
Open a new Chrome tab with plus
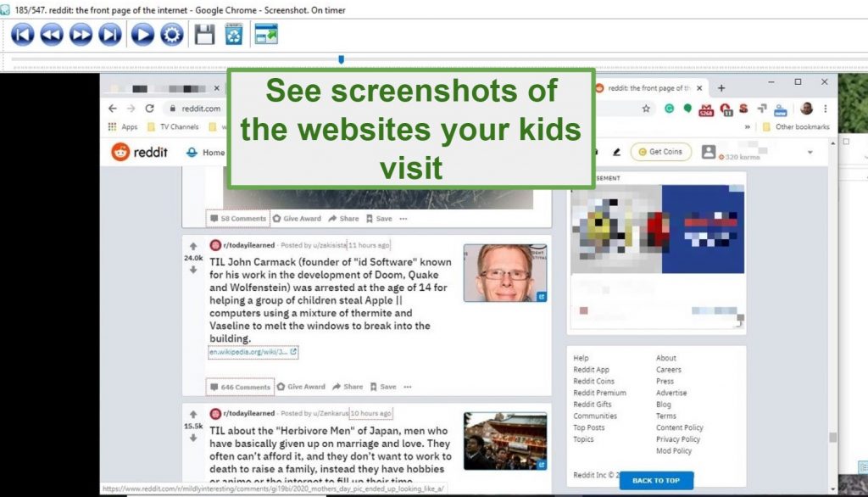point(721,88)
